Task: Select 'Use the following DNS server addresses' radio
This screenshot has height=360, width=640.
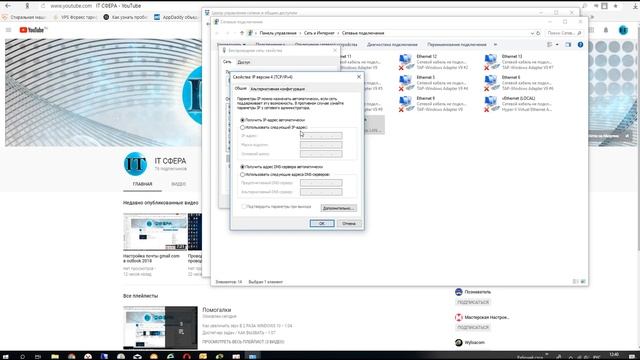Action: tap(242, 174)
